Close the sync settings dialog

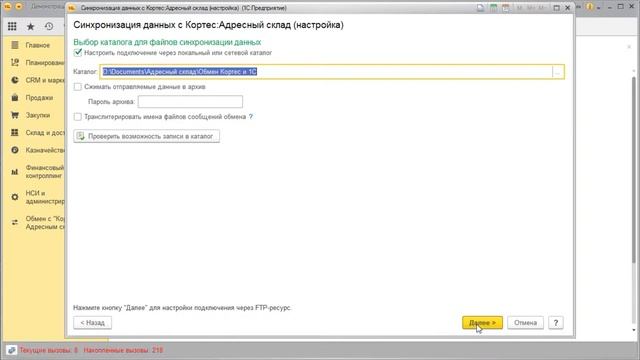point(567,8)
